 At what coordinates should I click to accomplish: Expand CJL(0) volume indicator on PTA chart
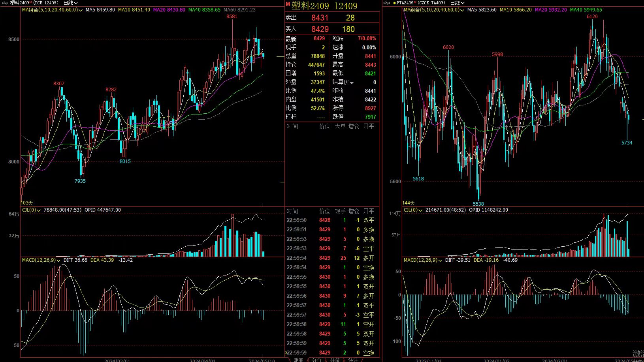(x=420, y=210)
